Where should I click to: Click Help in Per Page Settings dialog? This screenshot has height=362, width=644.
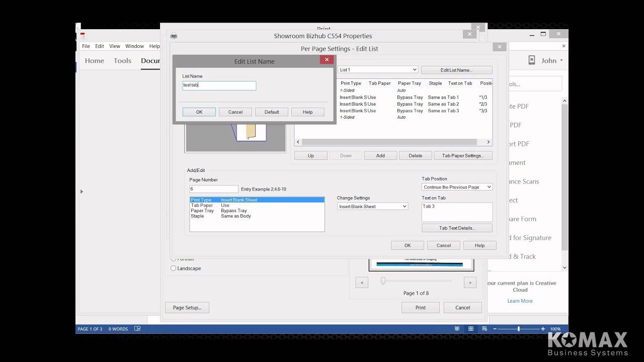[x=480, y=245]
